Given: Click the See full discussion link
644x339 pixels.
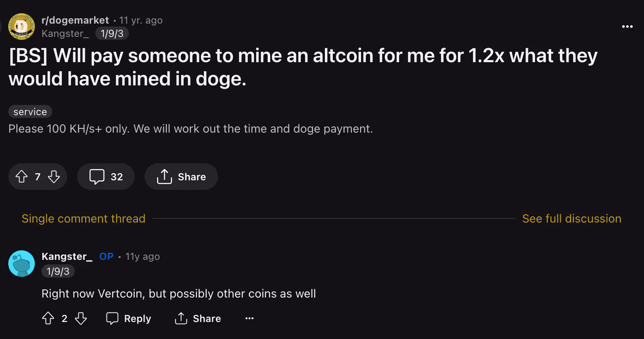Looking at the screenshot, I should point(572,218).
